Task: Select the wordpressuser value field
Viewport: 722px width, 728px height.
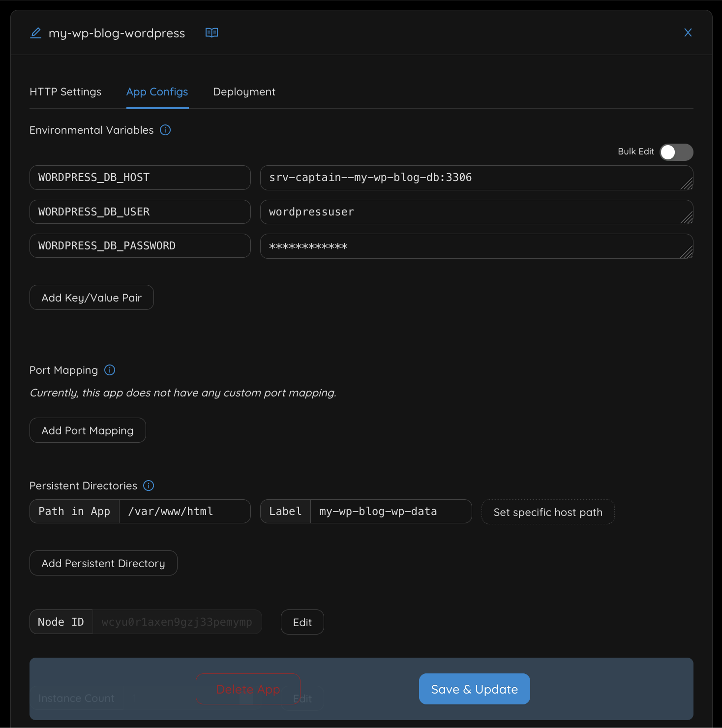Action: tap(476, 212)
